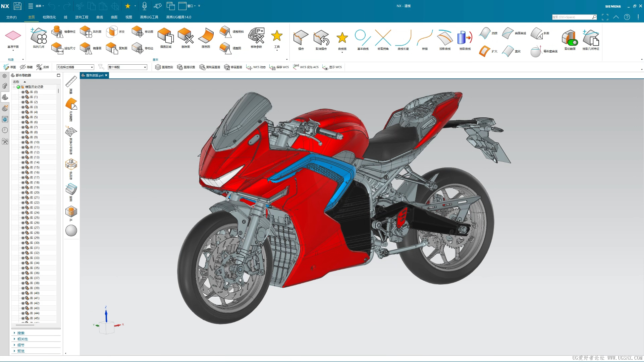Screen dimensions: 644x362
Task: Expand the 相关性 section in navigator
Action: [22, 339]
